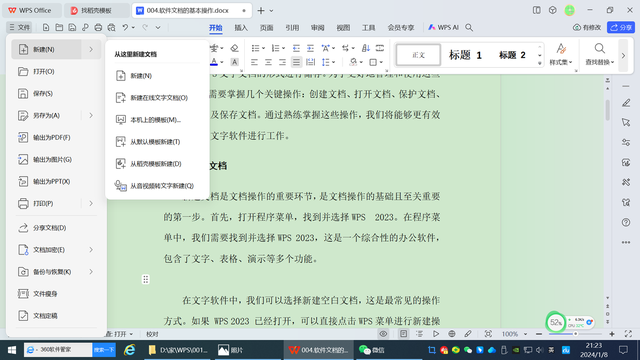Toggle outline view in status bar
This screenshot has height=360, width=640.
tap(420, 334)
